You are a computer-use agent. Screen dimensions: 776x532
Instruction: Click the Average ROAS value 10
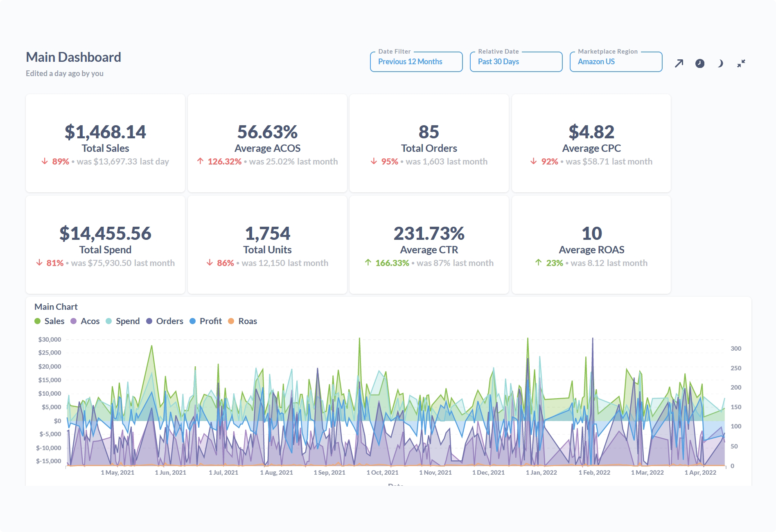[591, 233]
